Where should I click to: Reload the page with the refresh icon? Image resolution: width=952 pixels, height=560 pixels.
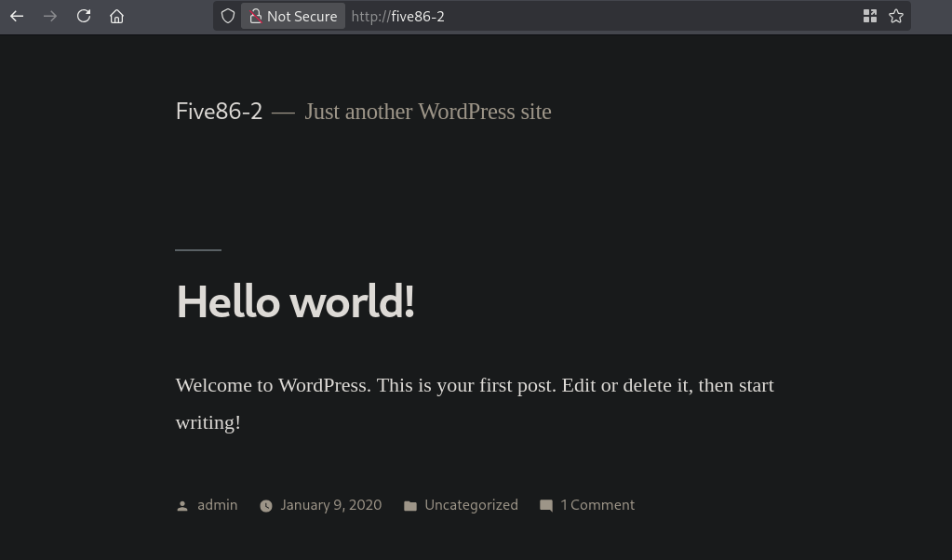[84, 17]
